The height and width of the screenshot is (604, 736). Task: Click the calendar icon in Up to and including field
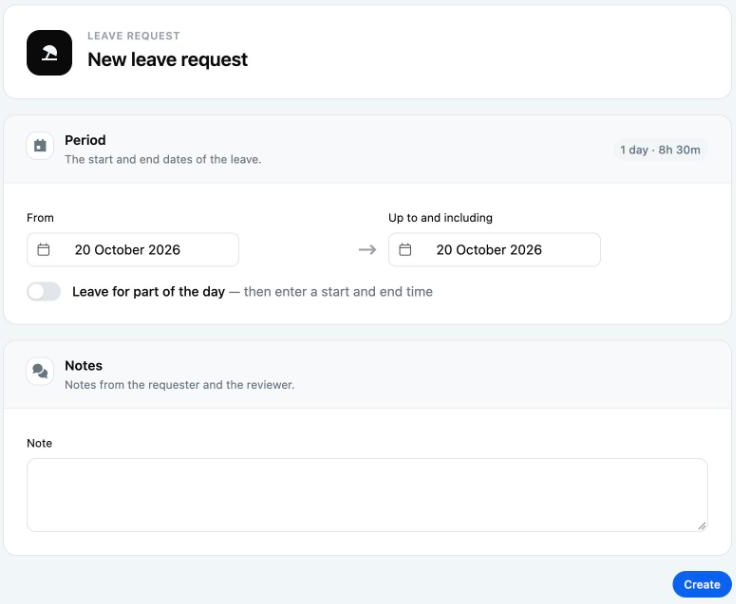405,250
